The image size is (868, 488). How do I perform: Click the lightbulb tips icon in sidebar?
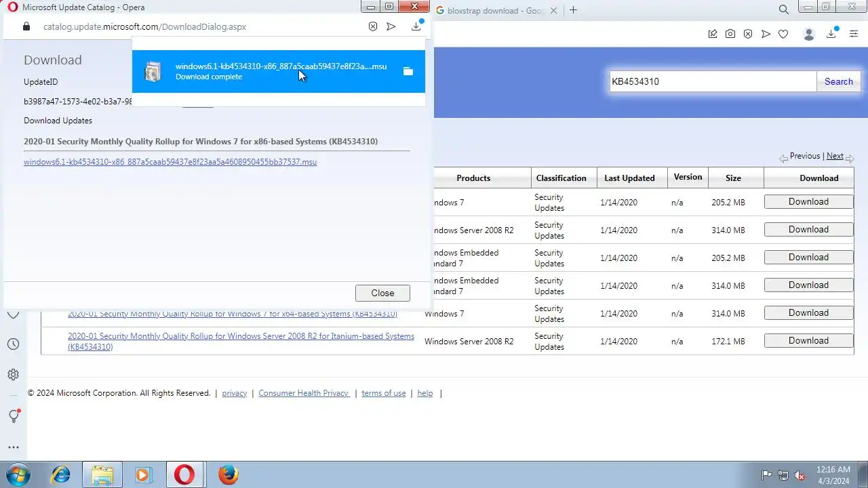click(14, 416)
